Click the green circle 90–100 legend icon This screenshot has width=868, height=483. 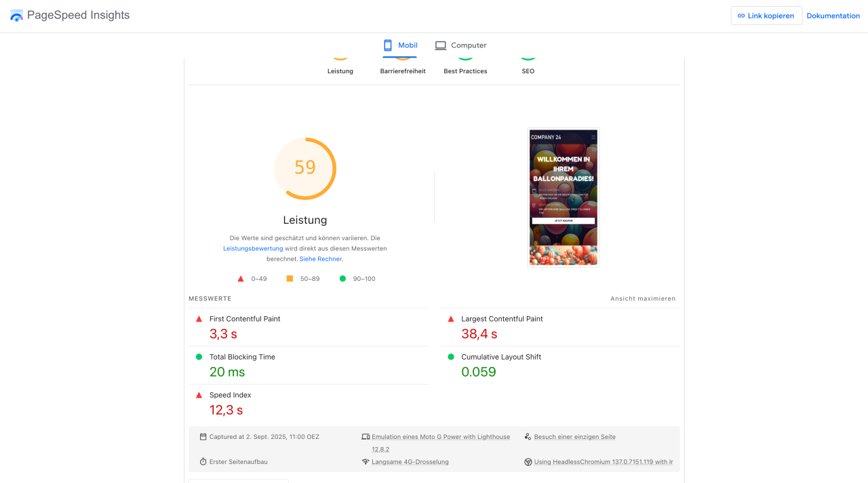coord(342,279)
